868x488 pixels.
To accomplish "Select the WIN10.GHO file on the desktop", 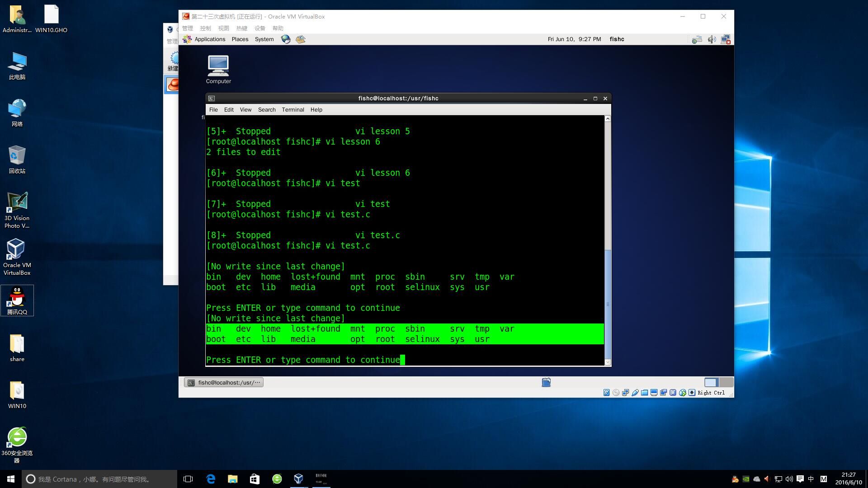I will [x=51, y=19].
